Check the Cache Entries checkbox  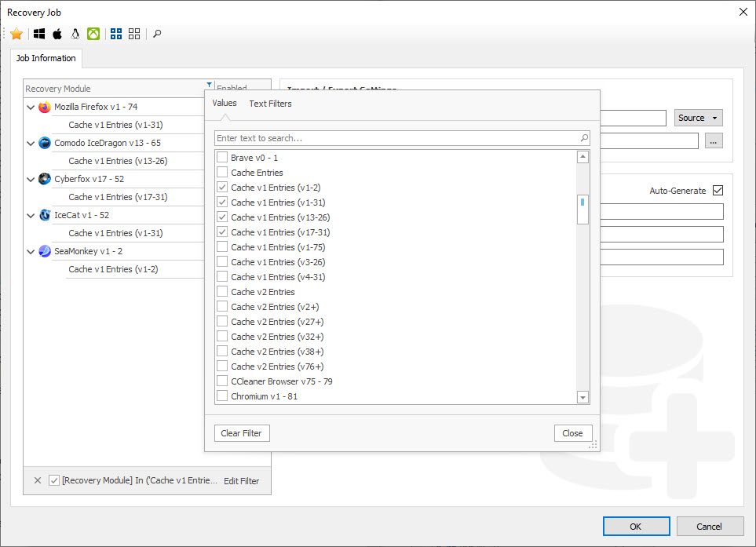click(222, 173)
